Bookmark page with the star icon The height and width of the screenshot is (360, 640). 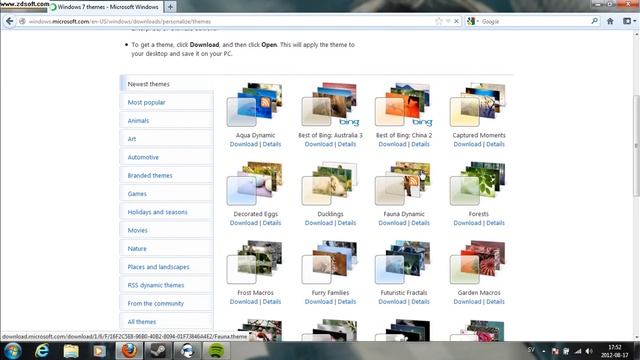click(439, 21)
